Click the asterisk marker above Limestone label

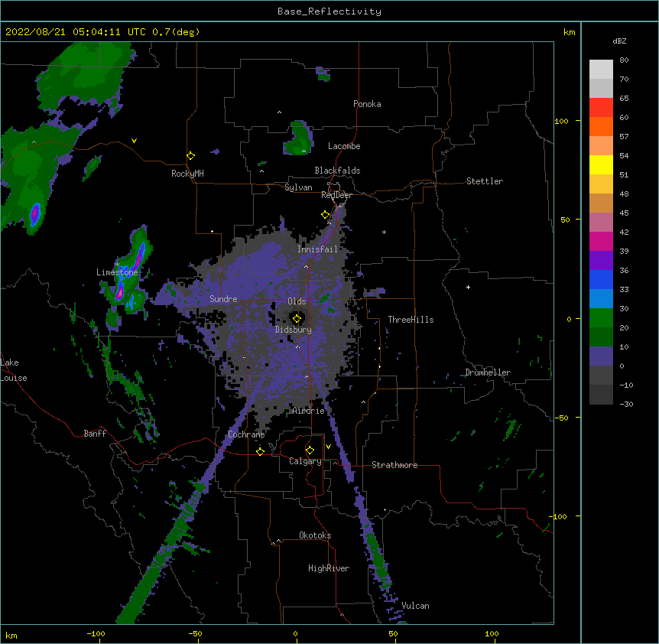[117, 265]
